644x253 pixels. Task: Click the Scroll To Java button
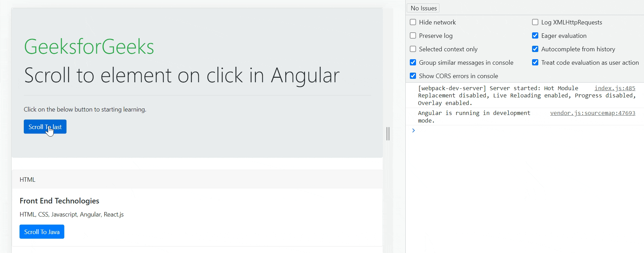tap(42, 232)
